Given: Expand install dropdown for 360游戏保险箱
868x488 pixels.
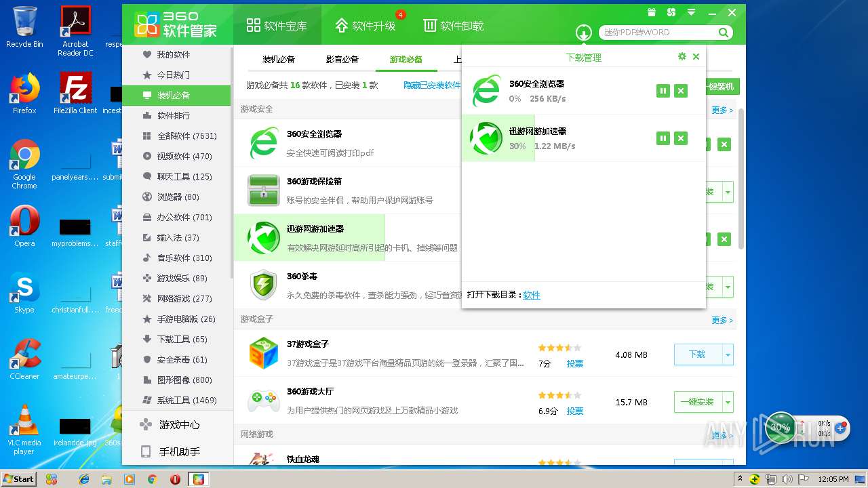Looking at the screenshot, I should coord(728,192).
